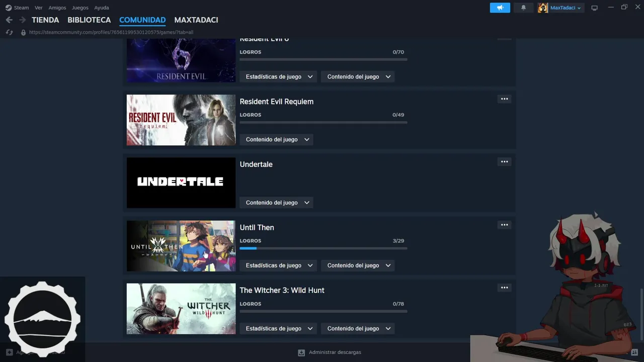Screen dimensions: 644x362
Task: Click the Until Then achievements progress bar
Action: (324, 248)
